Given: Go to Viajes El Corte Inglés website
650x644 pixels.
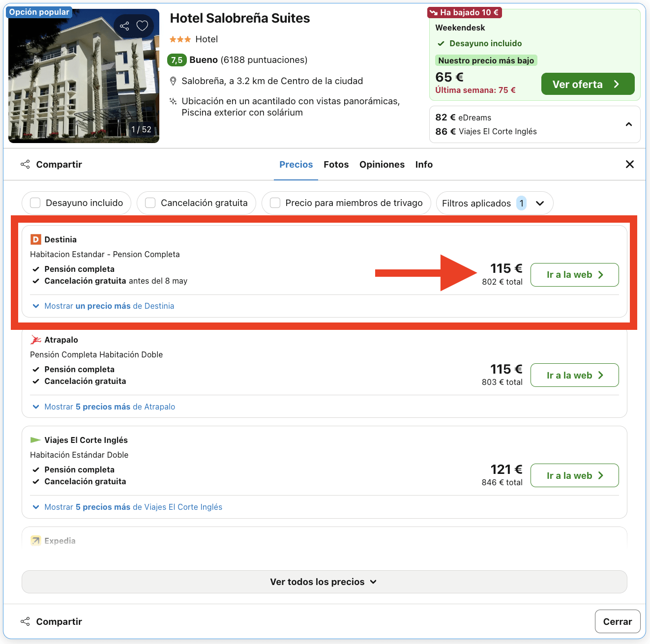Looking at the screenshot, I should (574, 475).
